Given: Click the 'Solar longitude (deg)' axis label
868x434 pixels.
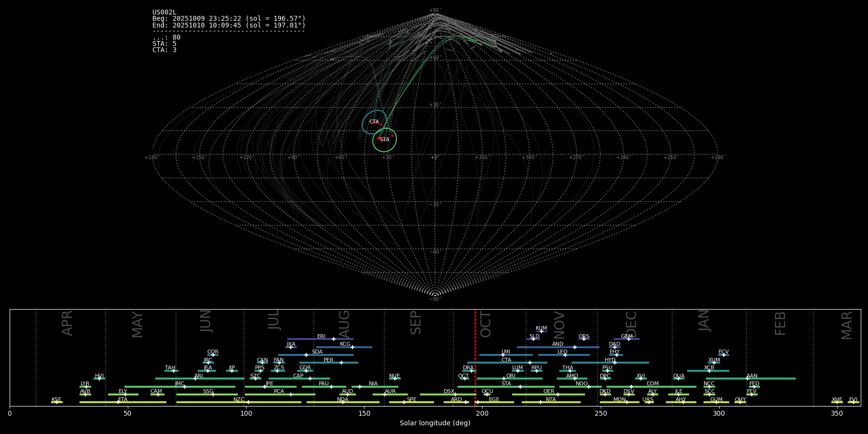Looking at the screenshot, I should click(x=435, y=423).
